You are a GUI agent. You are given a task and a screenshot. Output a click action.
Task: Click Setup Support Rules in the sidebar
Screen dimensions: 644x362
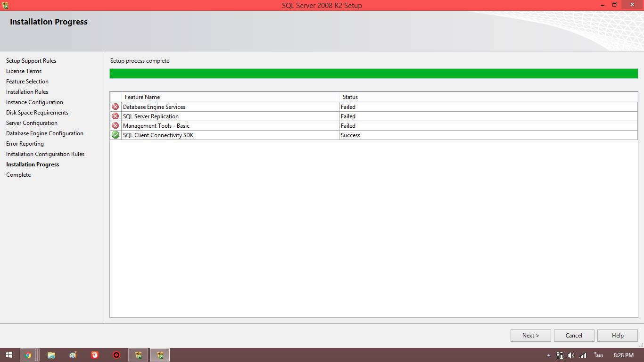(31, 61)
